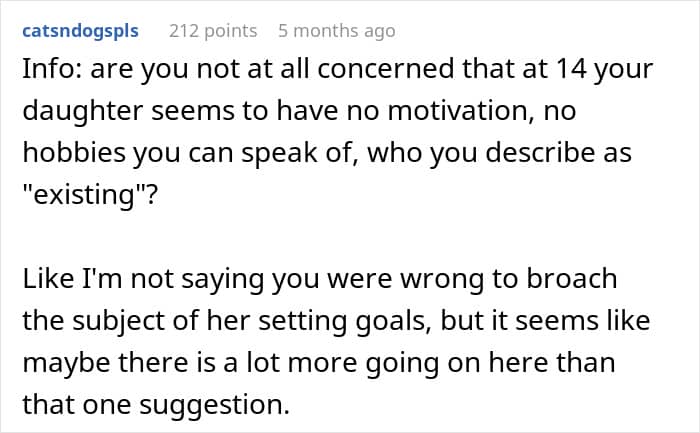Click the 212 points score
700x433 pixels.
pyautogui.click(x=213, y=31)
